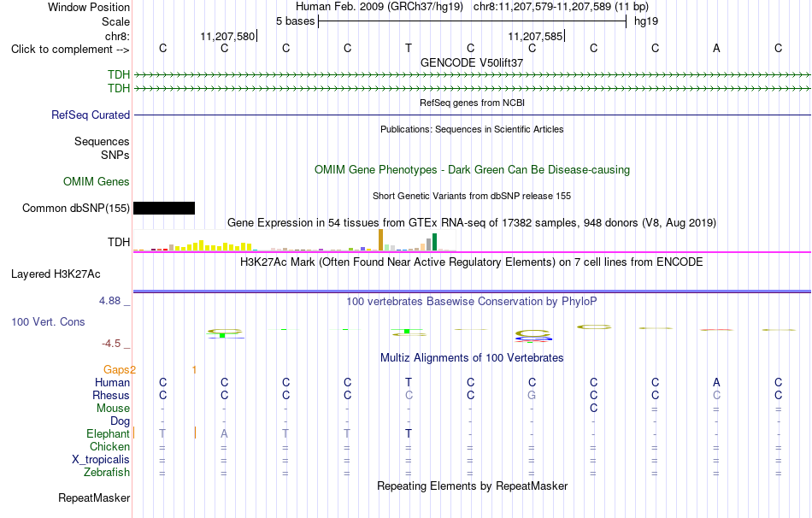Click the SNPs track label
Screen dimensions: 812x518
(115, 155)
